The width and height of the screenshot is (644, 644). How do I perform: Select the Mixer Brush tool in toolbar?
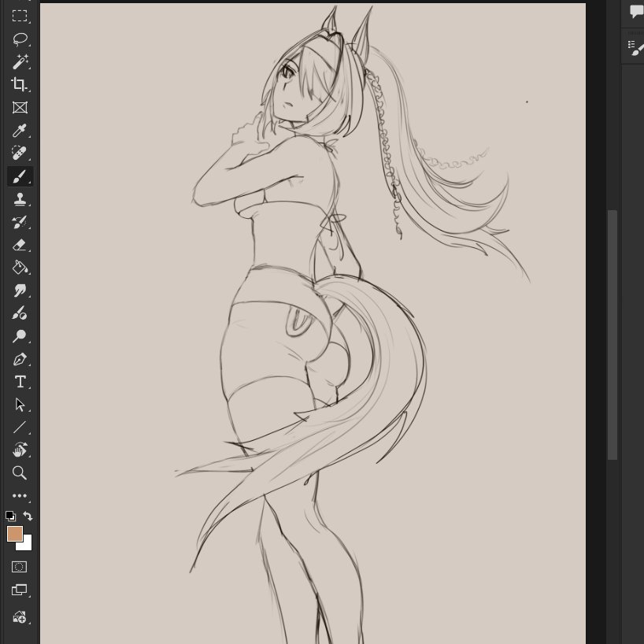point(20,313)
